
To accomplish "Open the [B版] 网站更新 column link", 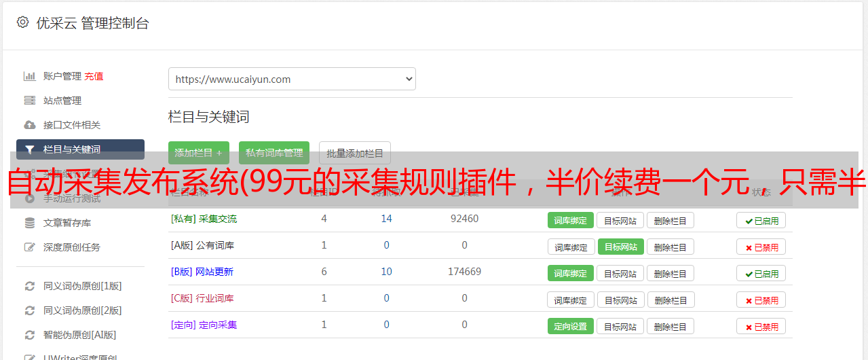I will click(x=202, y=272).
